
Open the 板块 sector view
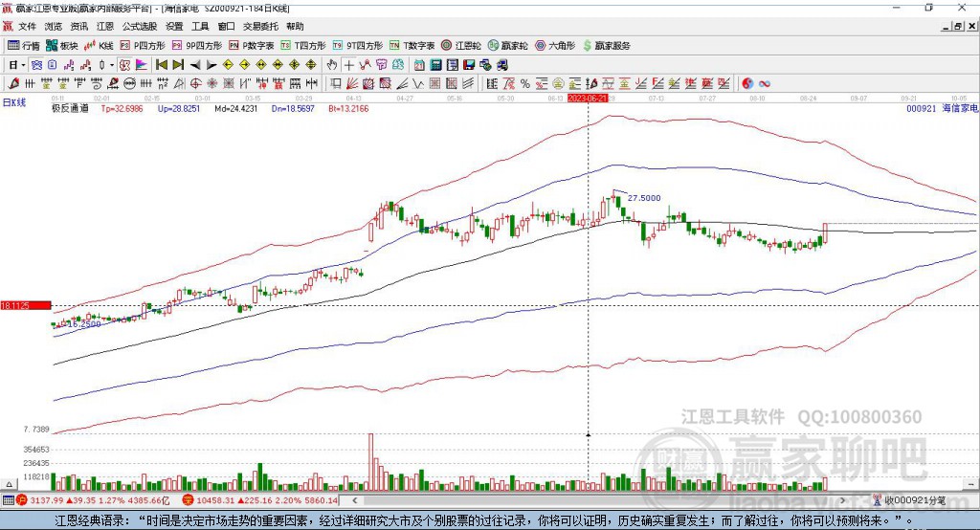[61, 46]
